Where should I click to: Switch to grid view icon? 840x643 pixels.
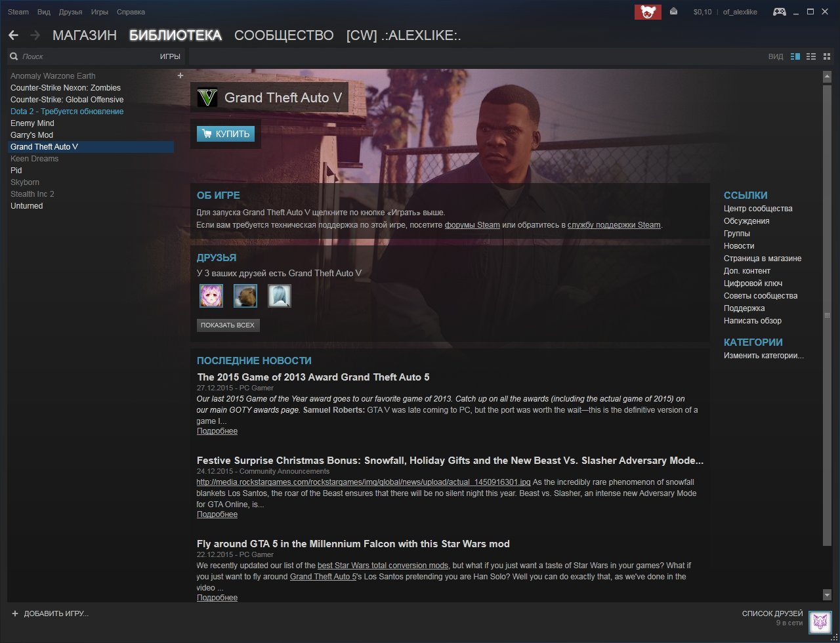tap(827, 56)
